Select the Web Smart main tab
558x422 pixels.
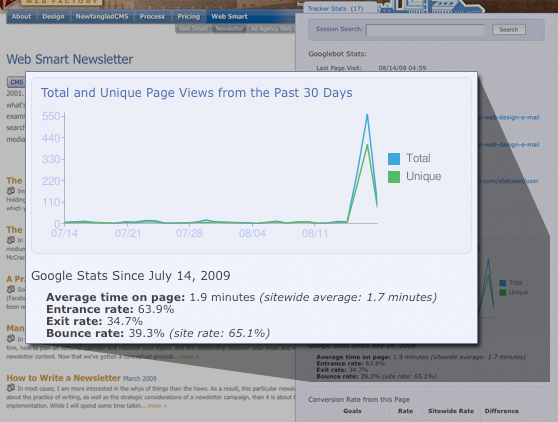pyautogui.click(x=230, y=17)
